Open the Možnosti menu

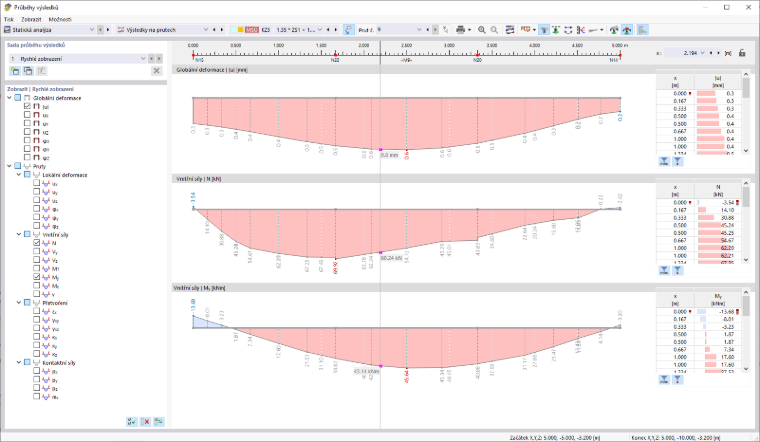[x=60, y=19]
